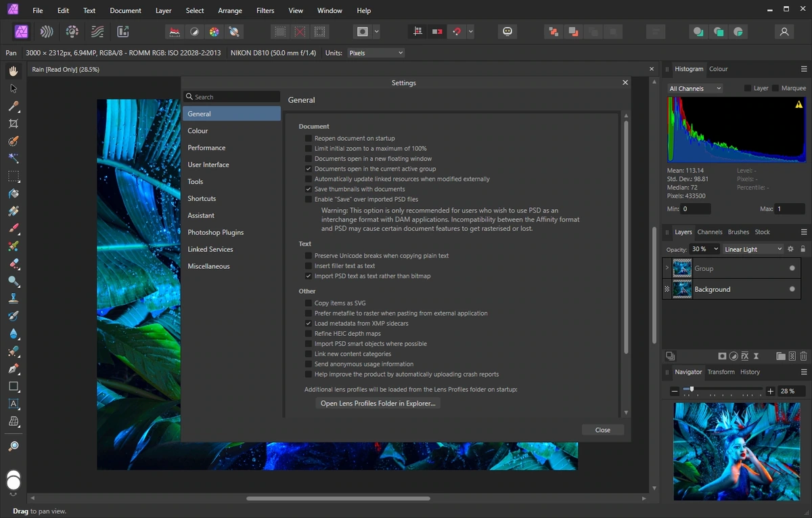
Task: Open Photoshop Plugins settings category
Action: [x=231, y=232]
